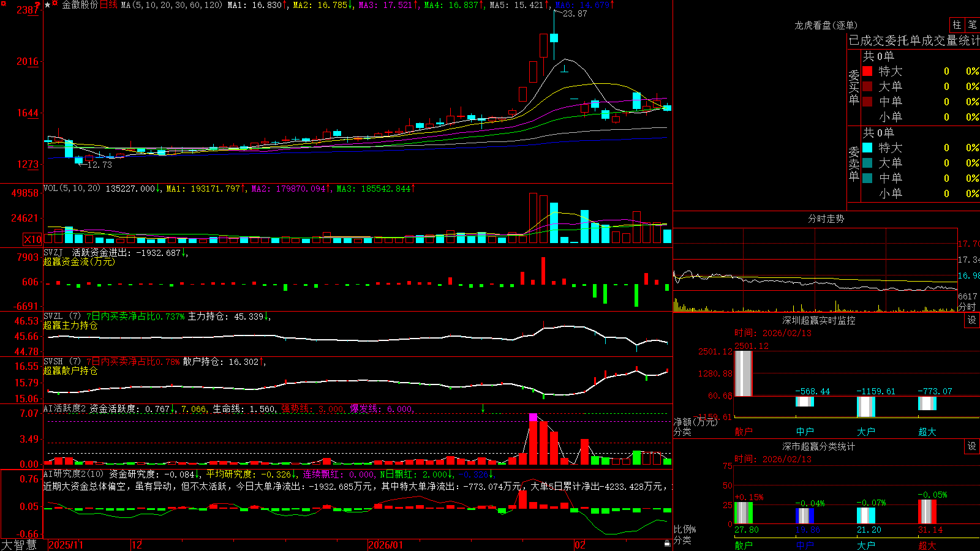The width and height of the screenshot is (980, 551).
Task: Click 深圳超赢实时监控 panel title
Action: pyautogui.click(x=819, y=320)
